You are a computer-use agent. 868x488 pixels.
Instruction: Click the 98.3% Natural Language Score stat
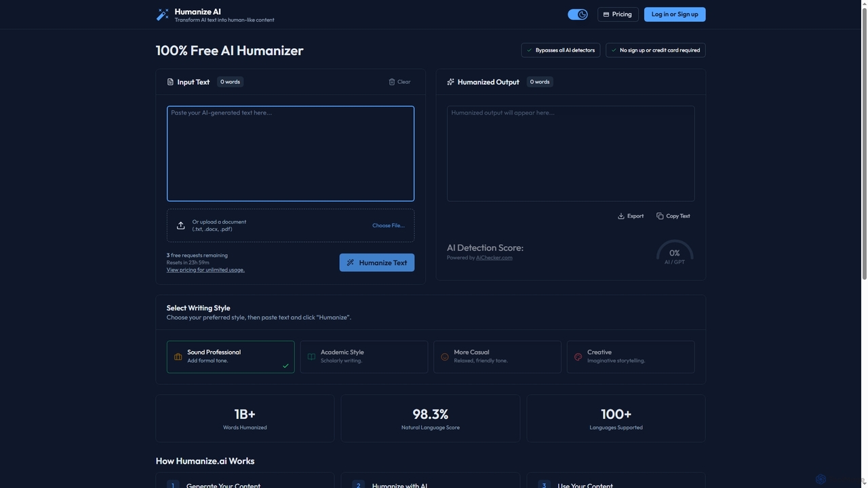[431, 419]
